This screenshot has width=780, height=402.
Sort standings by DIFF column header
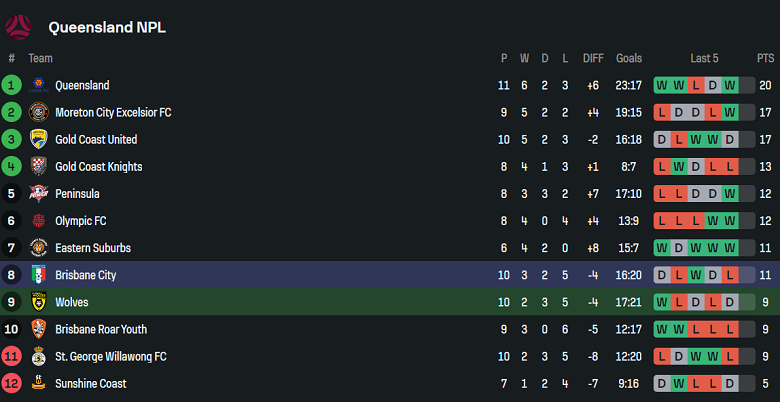coord(593,59)
